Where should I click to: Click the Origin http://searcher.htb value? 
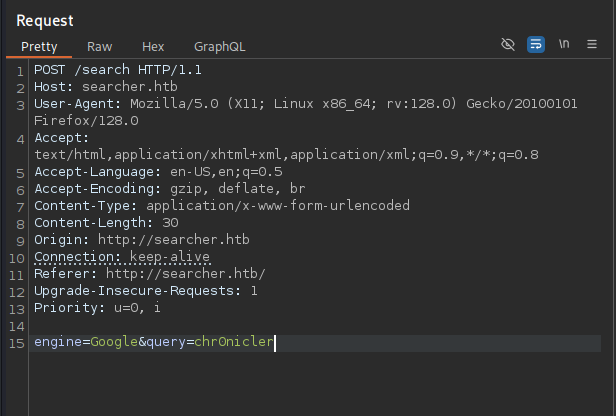[x=174, y=240]
